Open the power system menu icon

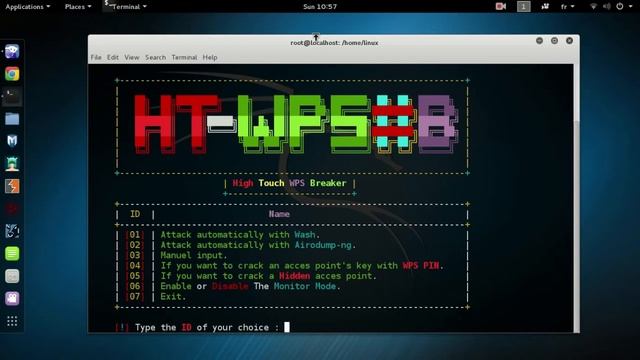click(x=620, y=6)
